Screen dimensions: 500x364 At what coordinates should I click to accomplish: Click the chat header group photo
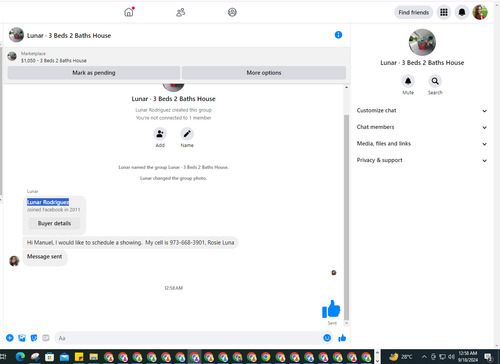(16, 35)
